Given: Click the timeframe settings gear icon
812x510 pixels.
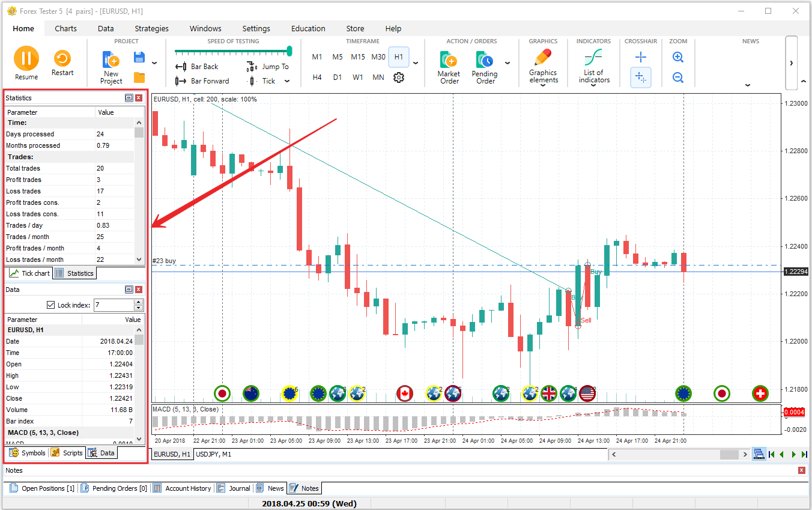Looking at the screenshot, I should click(399, 77).
